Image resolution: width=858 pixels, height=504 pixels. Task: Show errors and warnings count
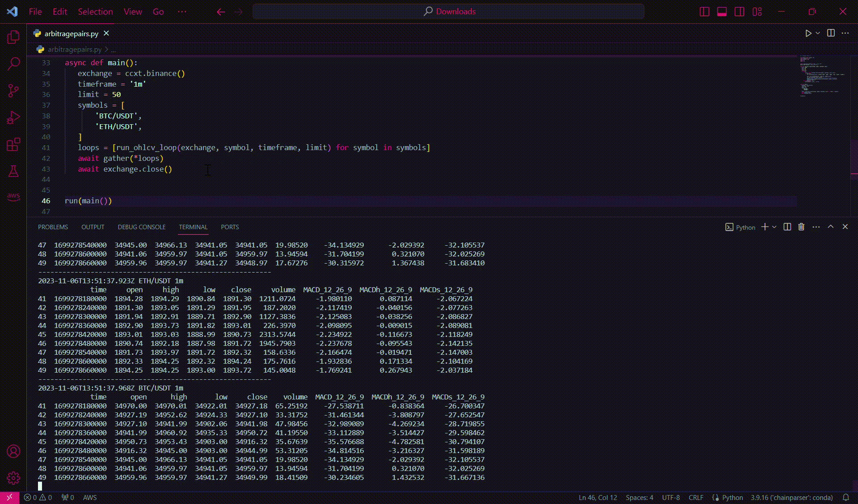coord(38,497)
